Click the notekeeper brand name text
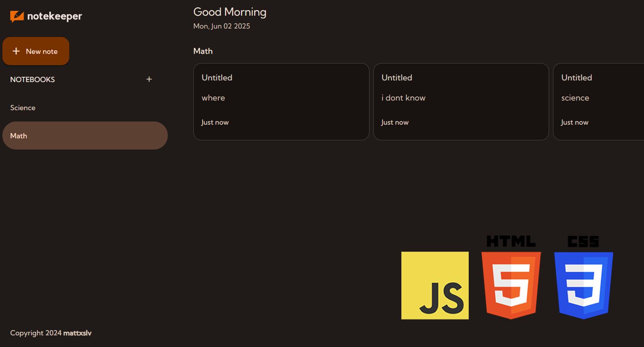This screenshot has height=347, width=644. pyautogui.click(x=55, y=16)
